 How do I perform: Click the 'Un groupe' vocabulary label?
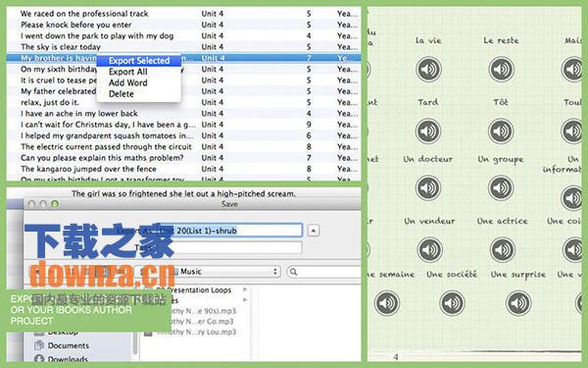(x=501, y=160)
